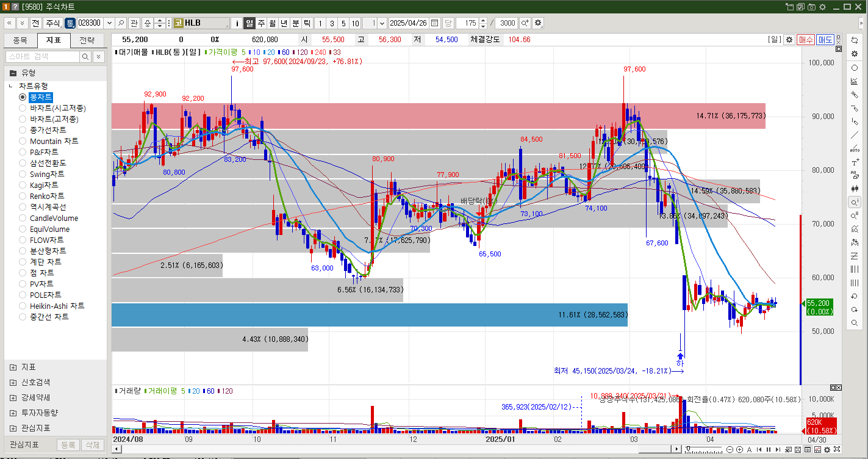Expand the 지표 tree section
The width and height of the screenshot is (868, 459).
(x=13, y=367)
